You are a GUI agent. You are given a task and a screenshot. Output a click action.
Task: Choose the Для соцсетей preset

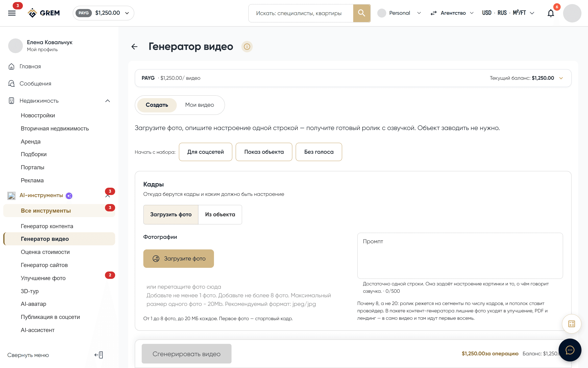coord(205,152)
